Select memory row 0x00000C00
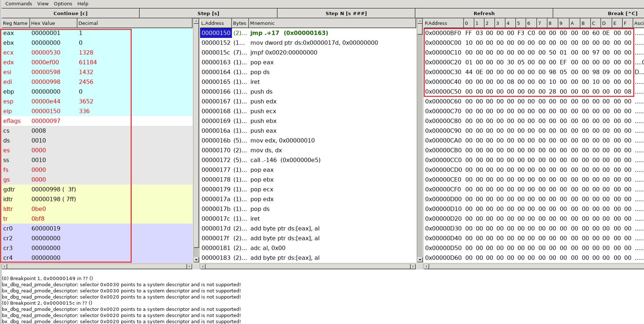Image resolution: width=644 pixels, height=324 pixels. (533, 43)
